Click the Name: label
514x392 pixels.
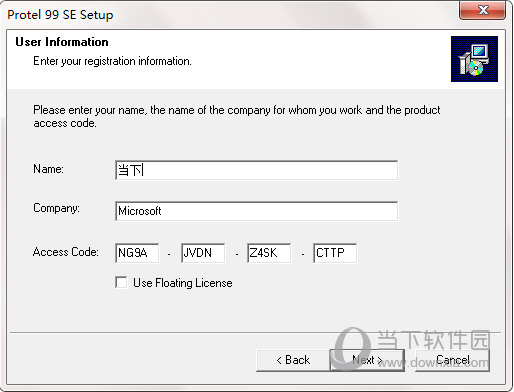tap(48, 169)
